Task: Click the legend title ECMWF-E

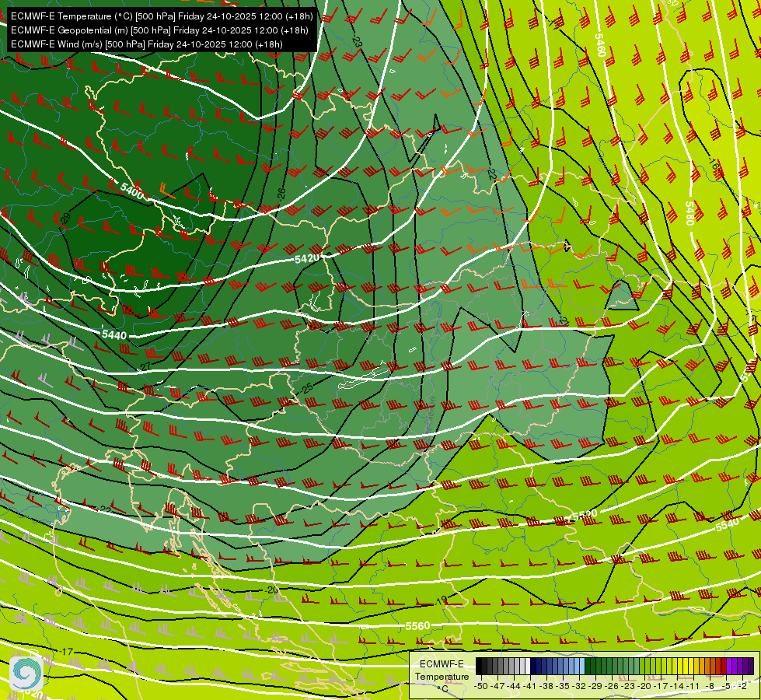Action: (442, 664)
